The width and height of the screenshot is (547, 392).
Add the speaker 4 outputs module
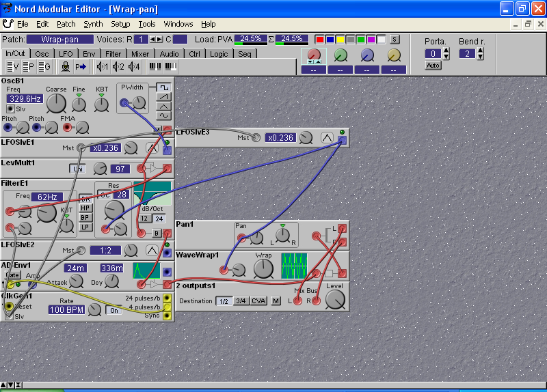pos(134,66)
